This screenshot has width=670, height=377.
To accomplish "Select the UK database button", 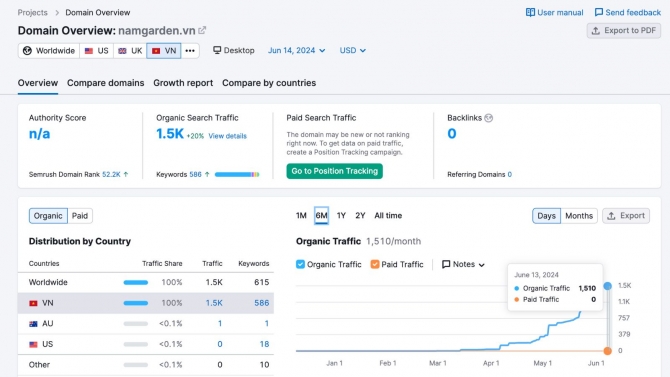I will click(130, 51).
